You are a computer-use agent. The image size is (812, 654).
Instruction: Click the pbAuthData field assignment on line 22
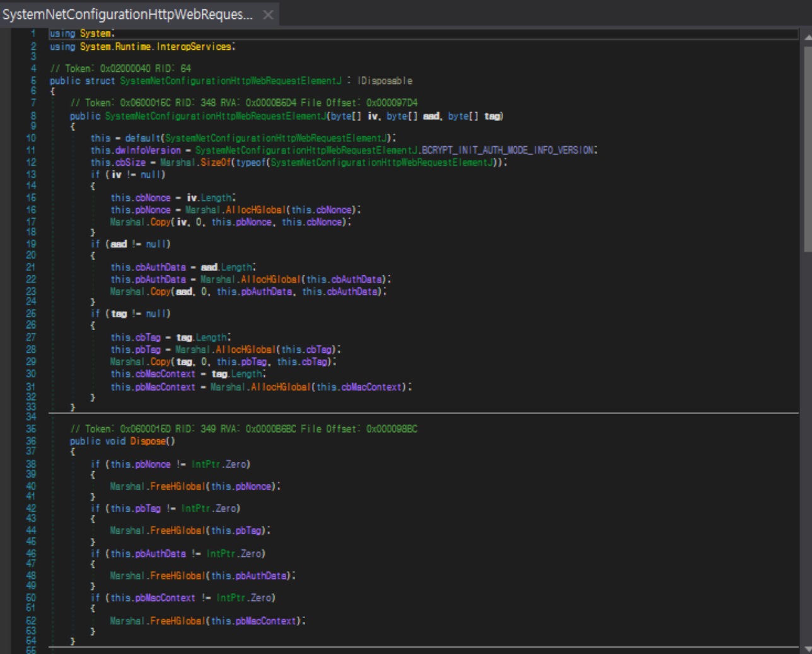click(161, 279)
